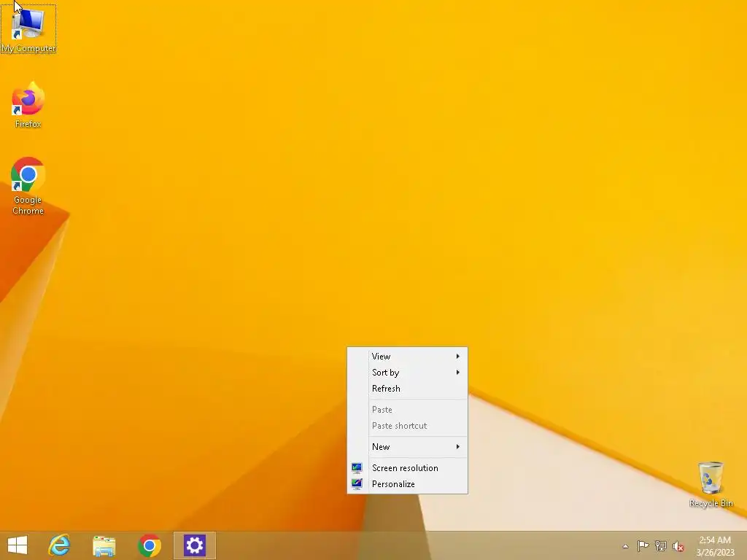
Task: Click the greyed Paste shortcut entry
Action: tap(407, 426)
